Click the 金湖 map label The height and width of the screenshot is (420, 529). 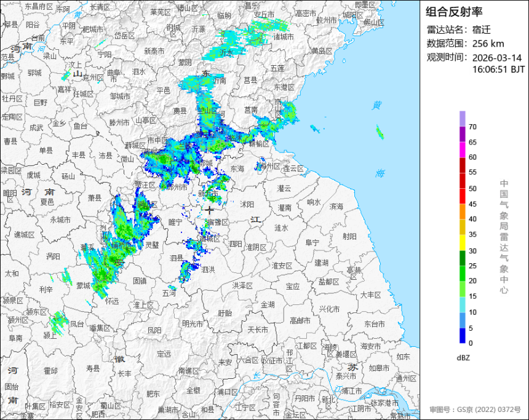point(268,304)
